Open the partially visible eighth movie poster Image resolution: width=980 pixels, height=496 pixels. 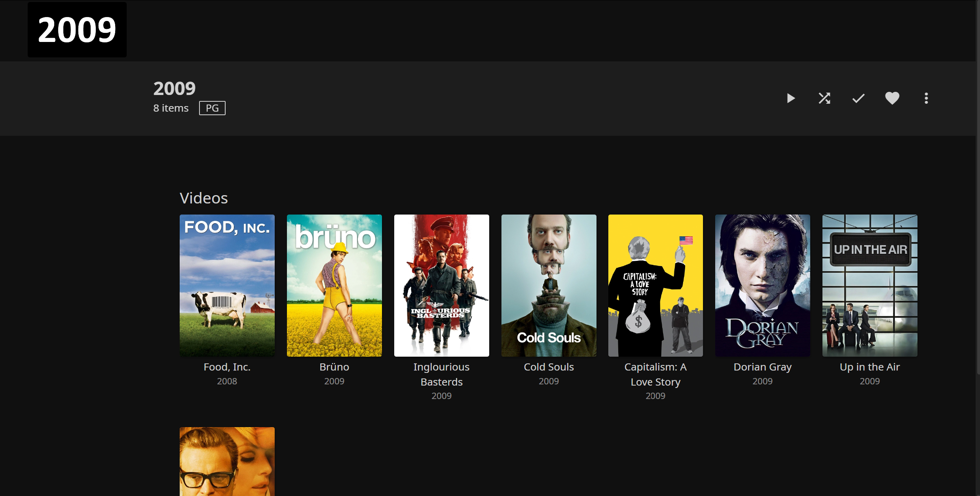[227, 461]
